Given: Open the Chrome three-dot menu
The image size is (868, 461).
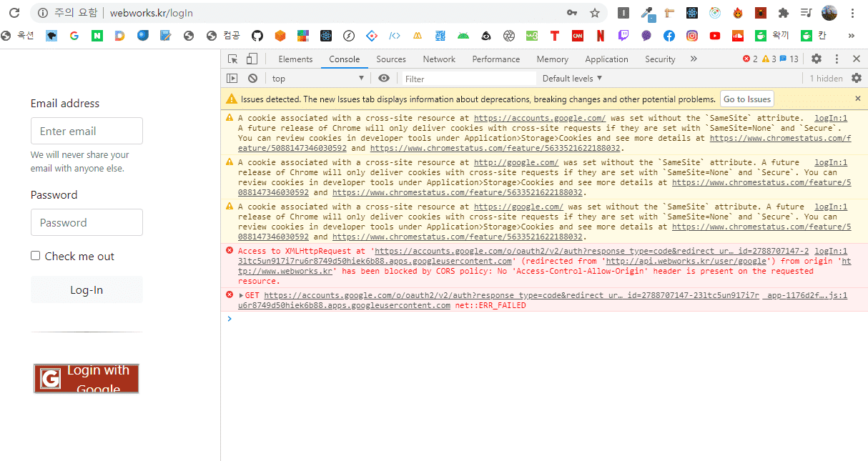Looking at the screenshot, I should 852,13.
